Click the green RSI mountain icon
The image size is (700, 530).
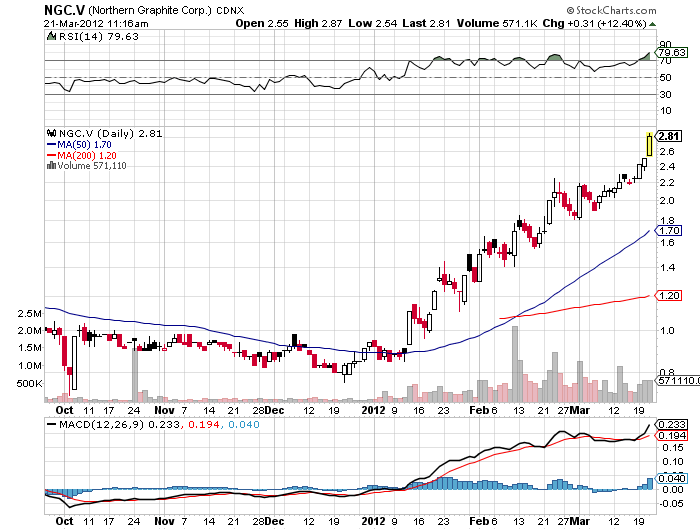(52, 36)
